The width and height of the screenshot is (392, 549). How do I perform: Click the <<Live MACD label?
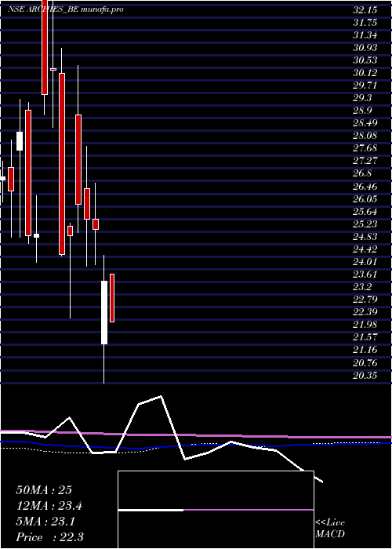point(330,529)
